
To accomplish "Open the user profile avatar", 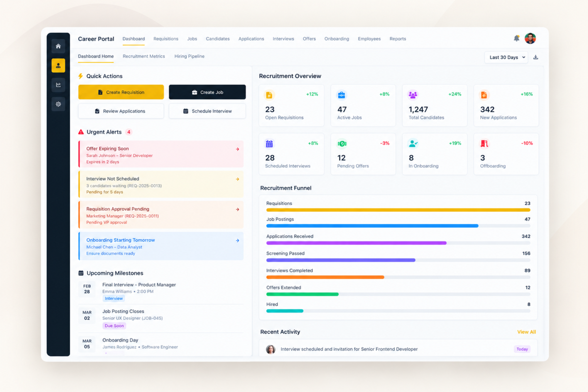I will click(530, 38).
